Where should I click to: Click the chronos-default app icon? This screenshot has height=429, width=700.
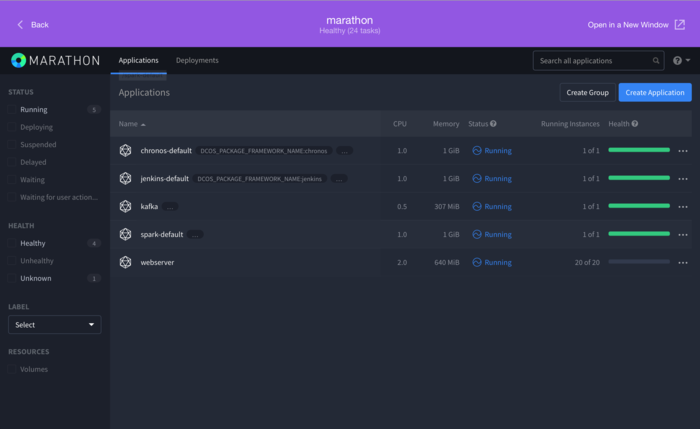pos(125,150)
